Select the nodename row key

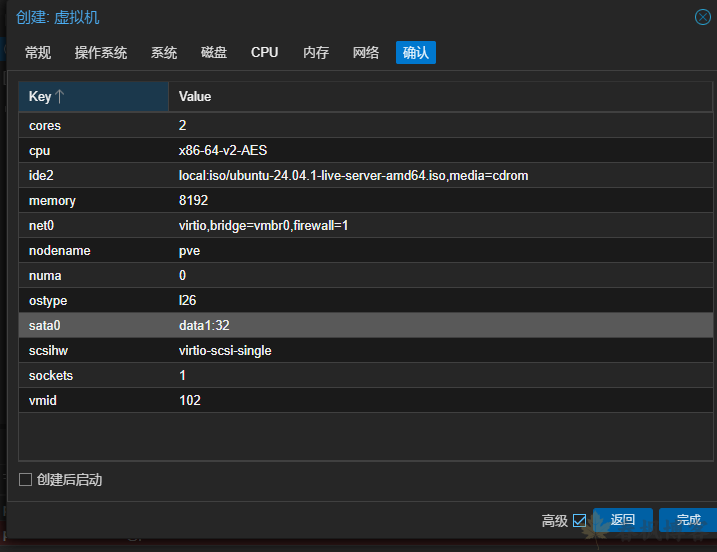click(x=59, y=251)
